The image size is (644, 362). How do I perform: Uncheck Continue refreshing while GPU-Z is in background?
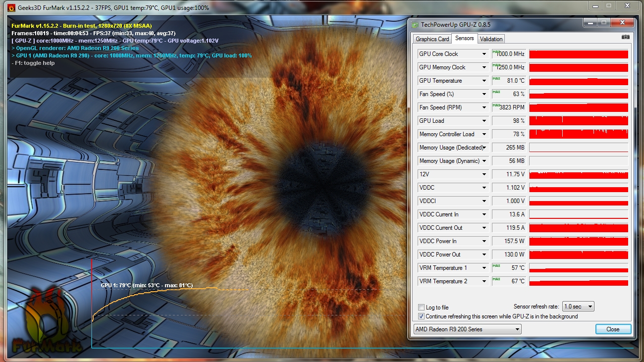422,316
